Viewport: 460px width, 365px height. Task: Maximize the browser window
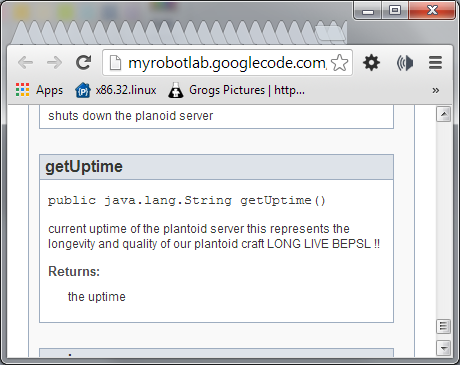395,10
